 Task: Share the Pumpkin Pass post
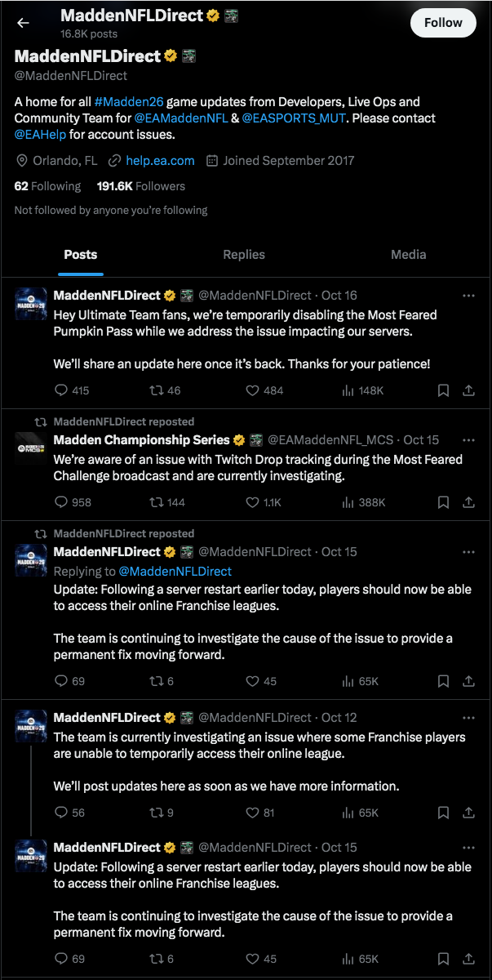click(469, 390)
